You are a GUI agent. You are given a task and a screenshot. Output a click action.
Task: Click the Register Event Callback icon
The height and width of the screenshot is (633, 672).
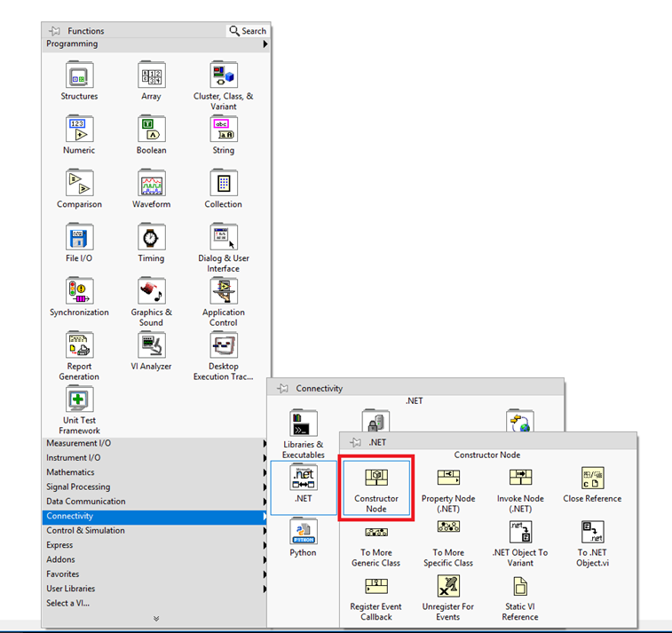[x=376, y=586]
